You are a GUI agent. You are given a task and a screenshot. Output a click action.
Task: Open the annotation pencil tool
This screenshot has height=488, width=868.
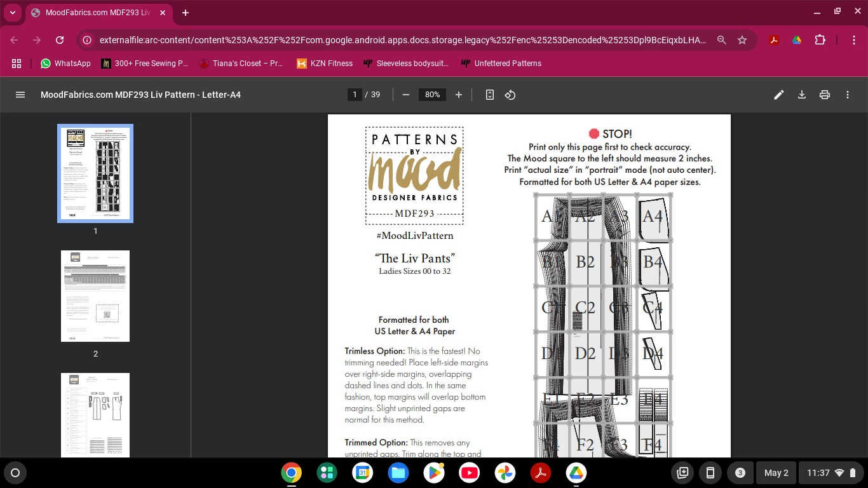point(778,95)
